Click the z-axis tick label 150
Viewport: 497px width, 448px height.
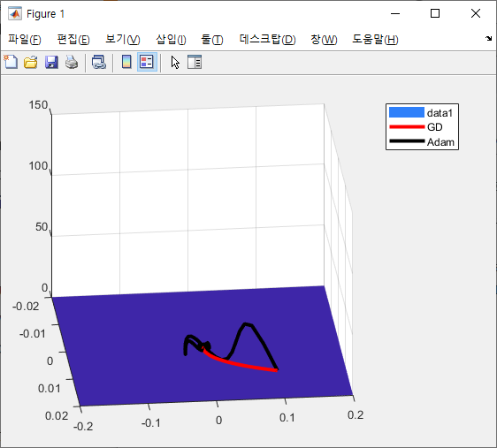point(38,105)
